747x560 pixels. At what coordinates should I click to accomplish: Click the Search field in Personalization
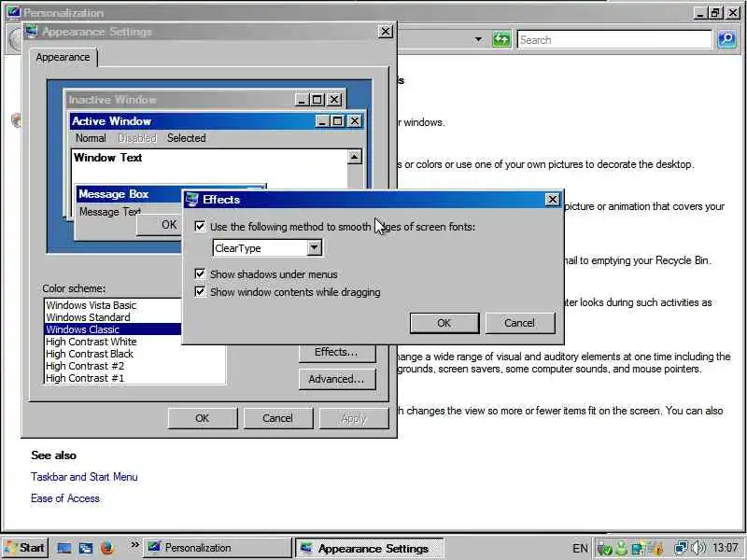tap(614, 40)
